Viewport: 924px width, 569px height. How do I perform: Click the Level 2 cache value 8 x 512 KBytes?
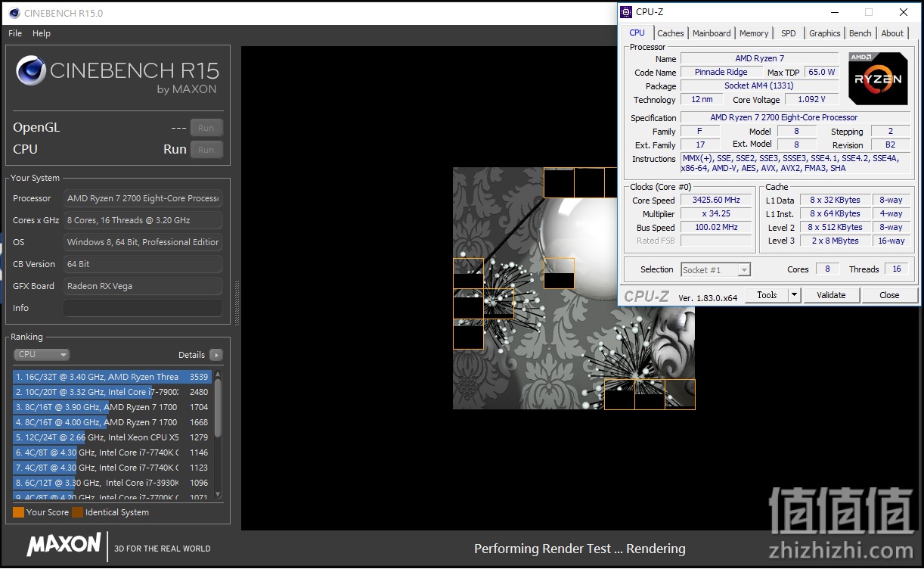[x=834, y=227]
